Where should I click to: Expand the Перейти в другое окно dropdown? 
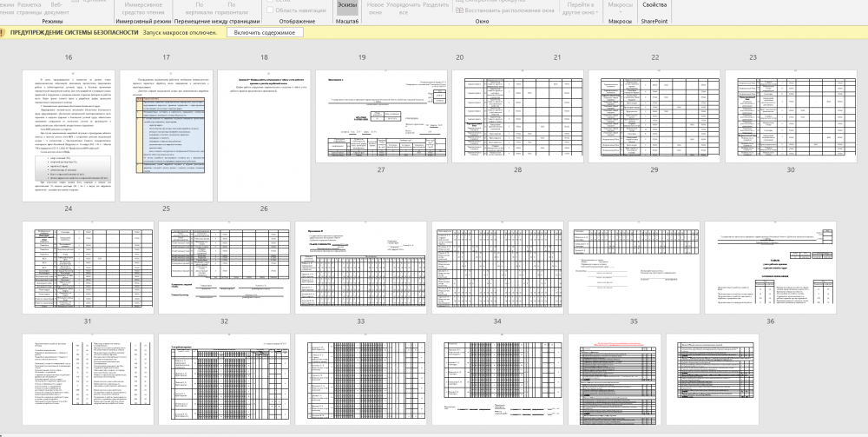(582, 8)
